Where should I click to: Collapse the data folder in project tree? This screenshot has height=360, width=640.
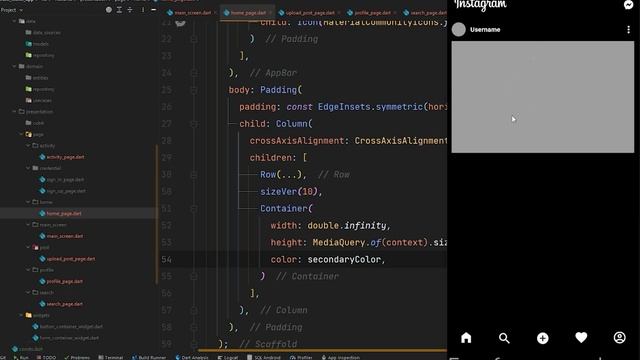[15, 21]
